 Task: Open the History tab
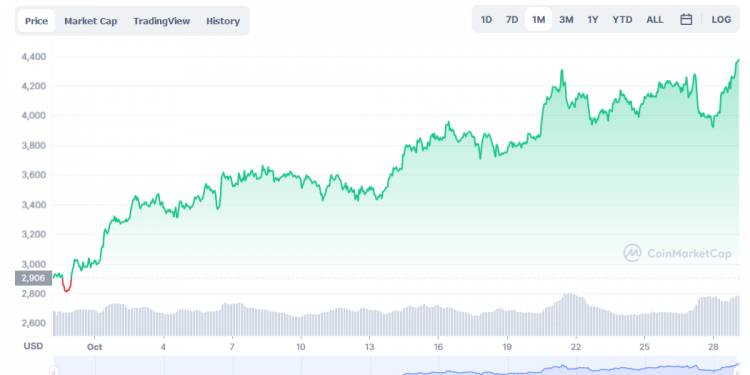pyautogui.click(x=223, y=21)
